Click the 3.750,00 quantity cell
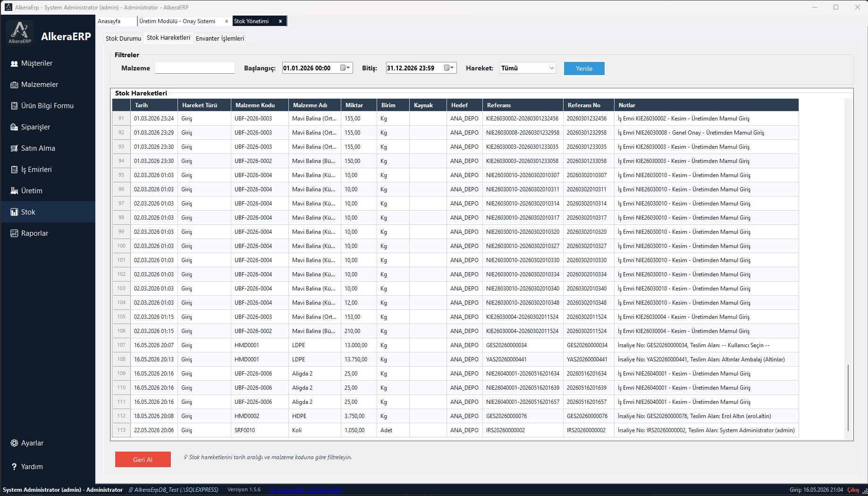868x496 pixels. coord(359,416)
